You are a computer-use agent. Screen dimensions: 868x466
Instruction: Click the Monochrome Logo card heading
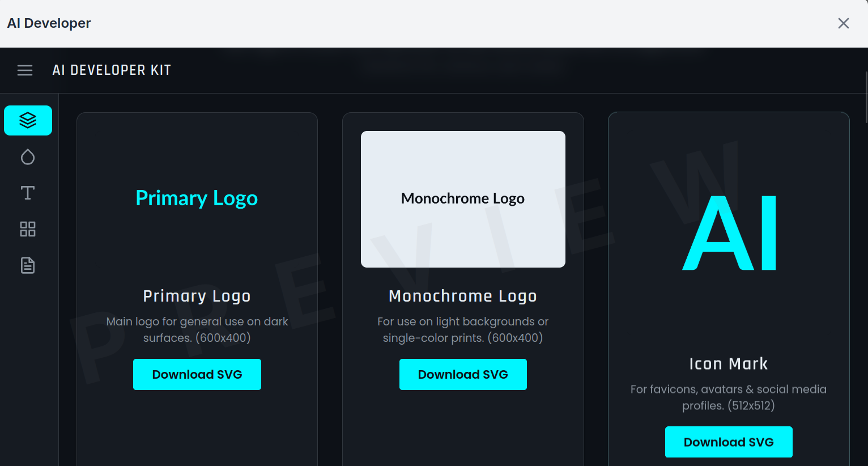(x=463, y=296)
